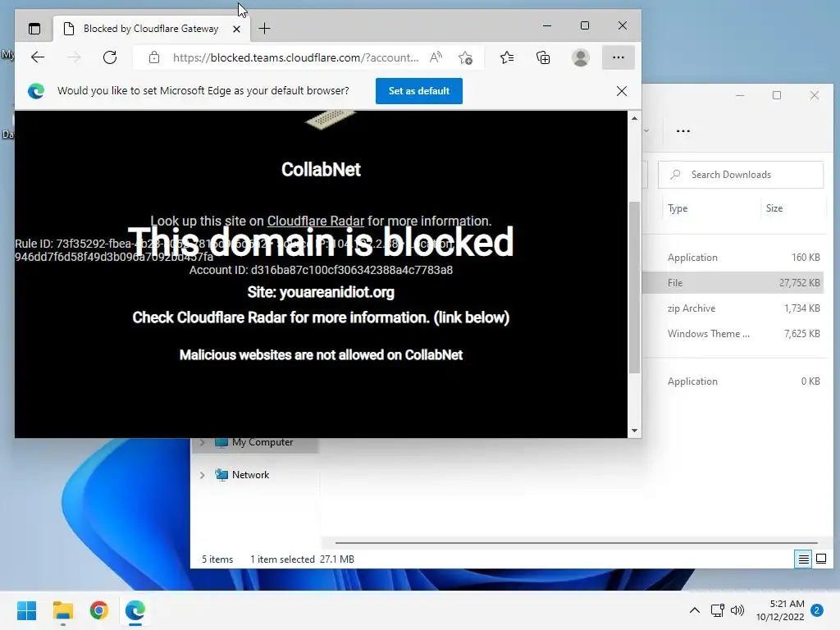Click Set as default button
This screenshot has height=630, width=840.
click(x=419, y=91)
